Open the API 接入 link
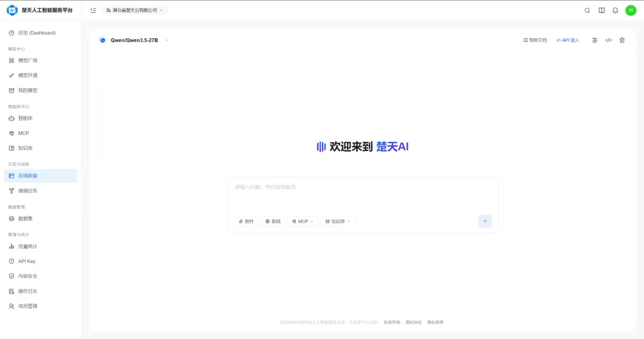This screenshot has width=644, height=339. pyautogui.click(x=568, y=40)
